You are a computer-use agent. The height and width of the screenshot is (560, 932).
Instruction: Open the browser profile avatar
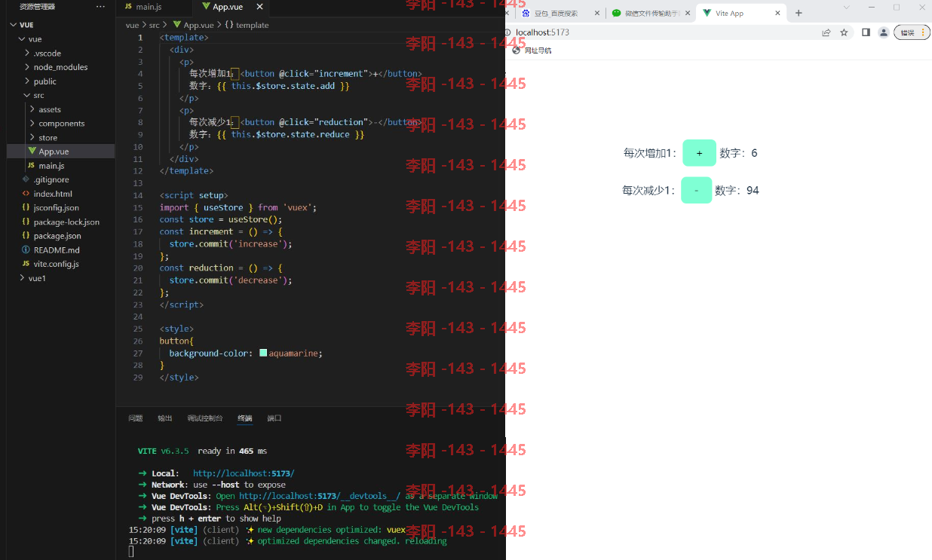pyautogui.click(x=883, y=32)
